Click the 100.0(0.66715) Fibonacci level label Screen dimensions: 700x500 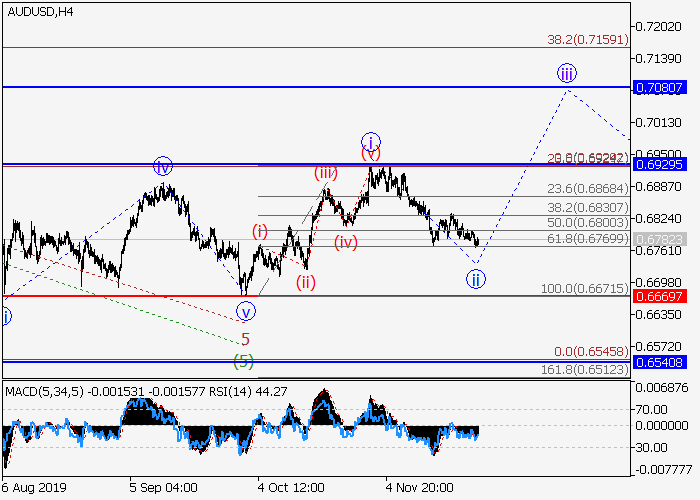point(583,288)
